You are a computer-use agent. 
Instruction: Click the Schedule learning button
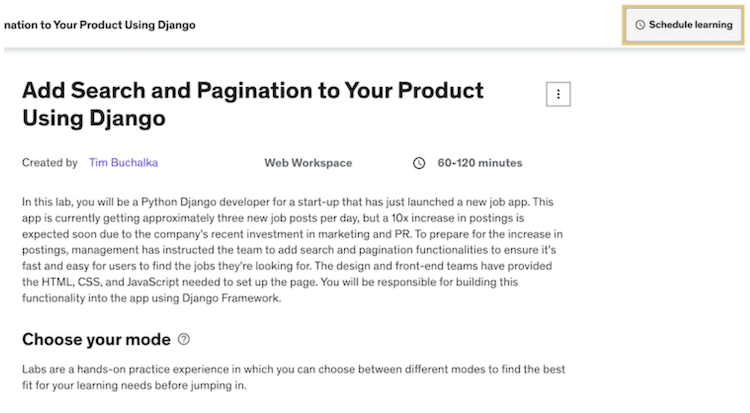pyautogui.click(x=684, y=24)
